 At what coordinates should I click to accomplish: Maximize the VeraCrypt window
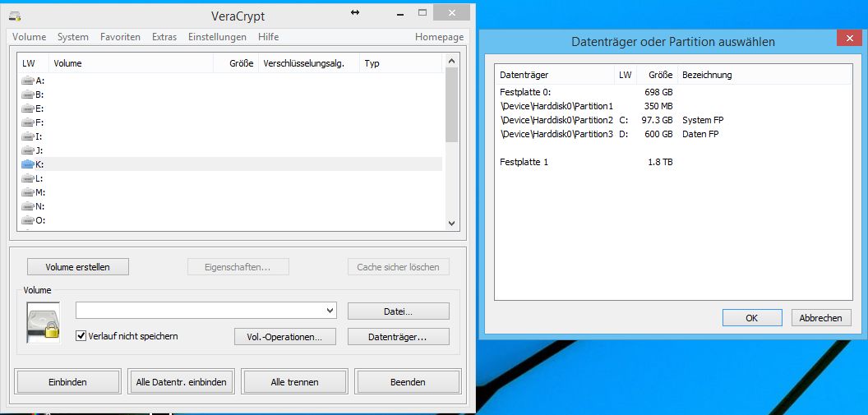tap(422, 12)
